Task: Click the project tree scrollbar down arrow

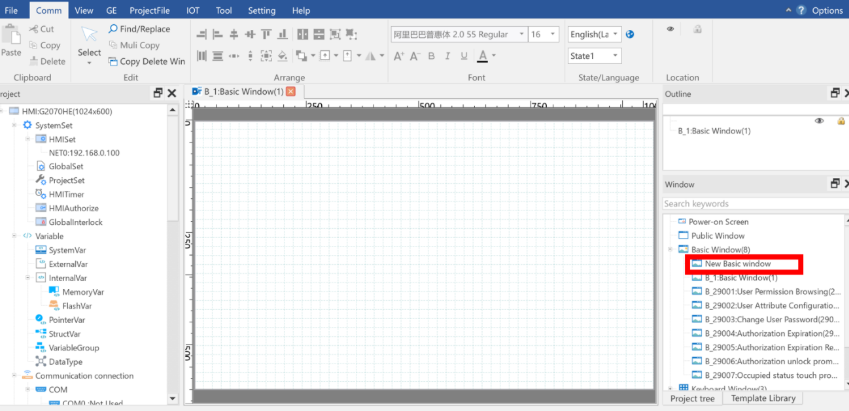Action: click(173, 398)
